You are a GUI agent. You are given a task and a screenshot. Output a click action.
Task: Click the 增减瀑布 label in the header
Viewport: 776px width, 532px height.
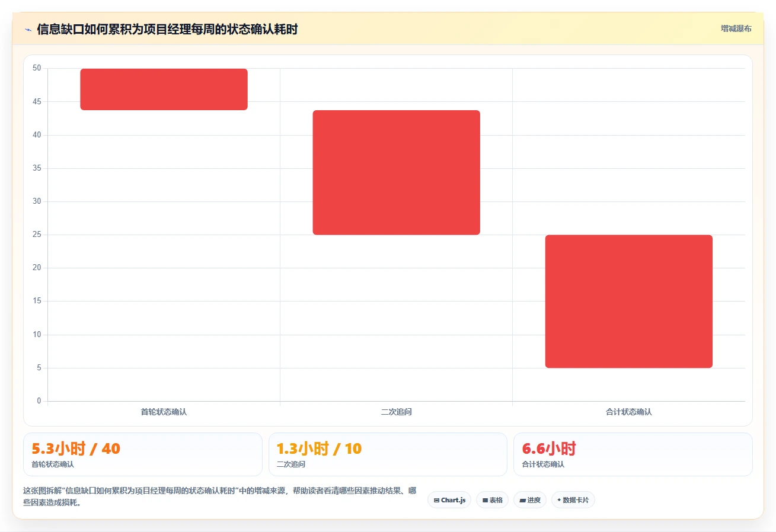[736, 28]
